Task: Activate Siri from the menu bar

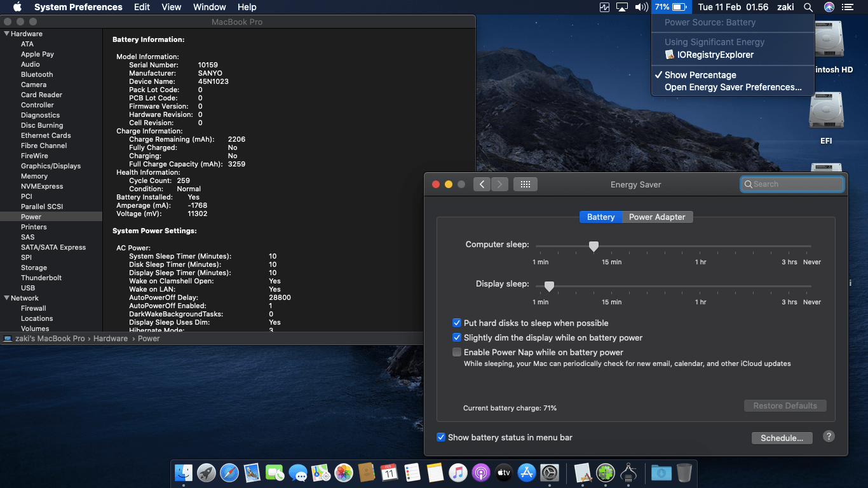Action: tap(829, 7)
